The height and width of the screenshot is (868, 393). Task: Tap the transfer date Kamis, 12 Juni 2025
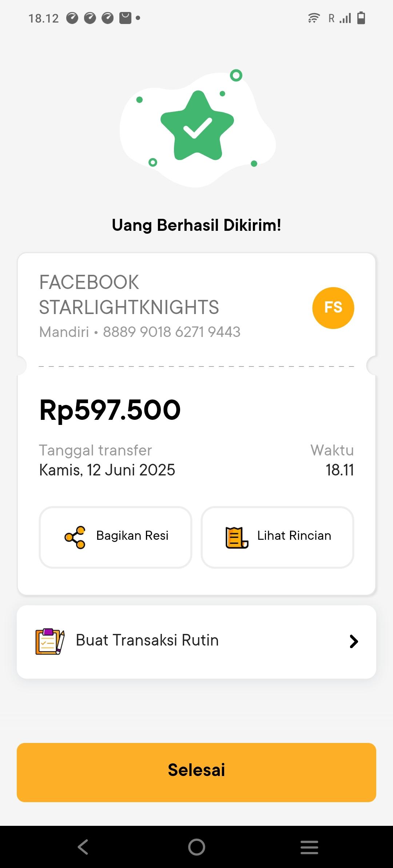pyautogui.click(x=107, y=470)
